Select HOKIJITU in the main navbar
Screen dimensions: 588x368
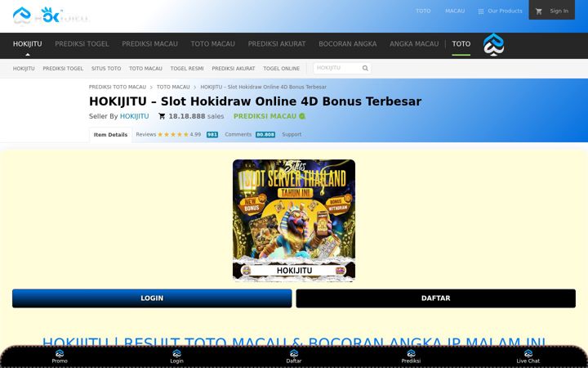coord(28,44)
